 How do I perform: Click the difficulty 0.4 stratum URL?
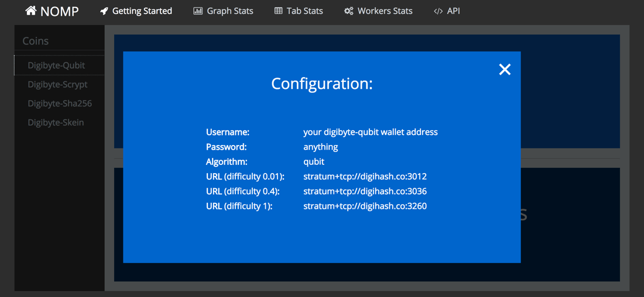pyautogui.click(x=365, y=191)
